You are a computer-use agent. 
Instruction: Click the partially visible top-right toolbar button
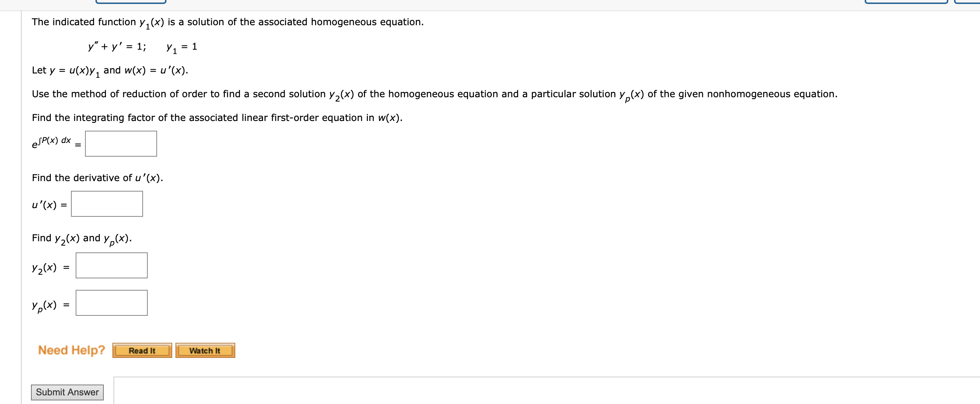point(905,2)
